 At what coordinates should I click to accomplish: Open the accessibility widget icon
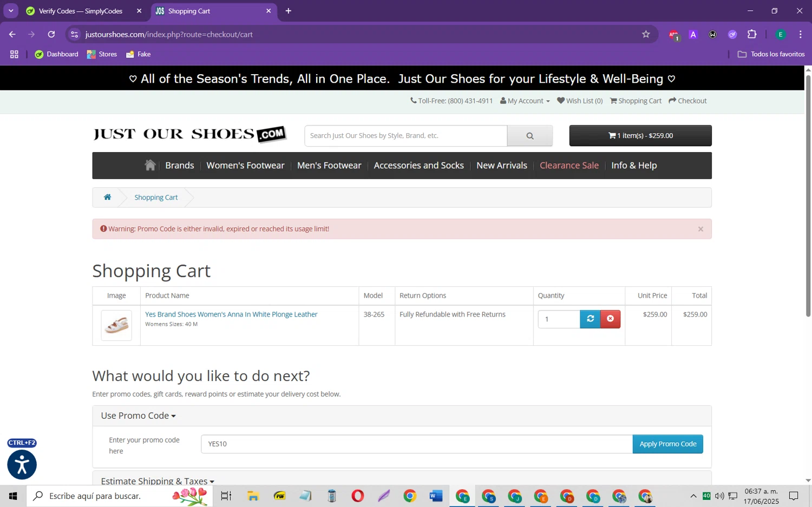point(22,464)
